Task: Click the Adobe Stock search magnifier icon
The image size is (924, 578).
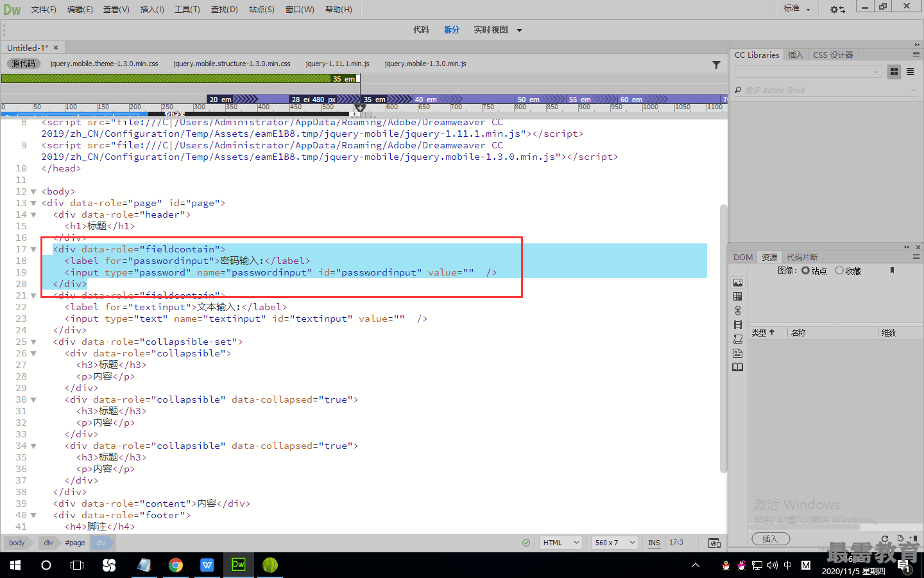Action: point(739,90)
